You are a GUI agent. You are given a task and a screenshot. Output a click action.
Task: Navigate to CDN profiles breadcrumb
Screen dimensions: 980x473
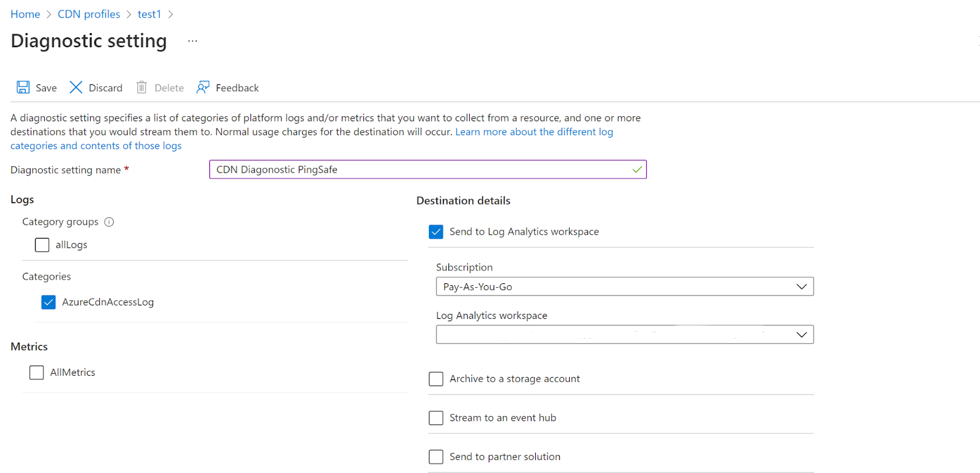(x=89, y=14)
